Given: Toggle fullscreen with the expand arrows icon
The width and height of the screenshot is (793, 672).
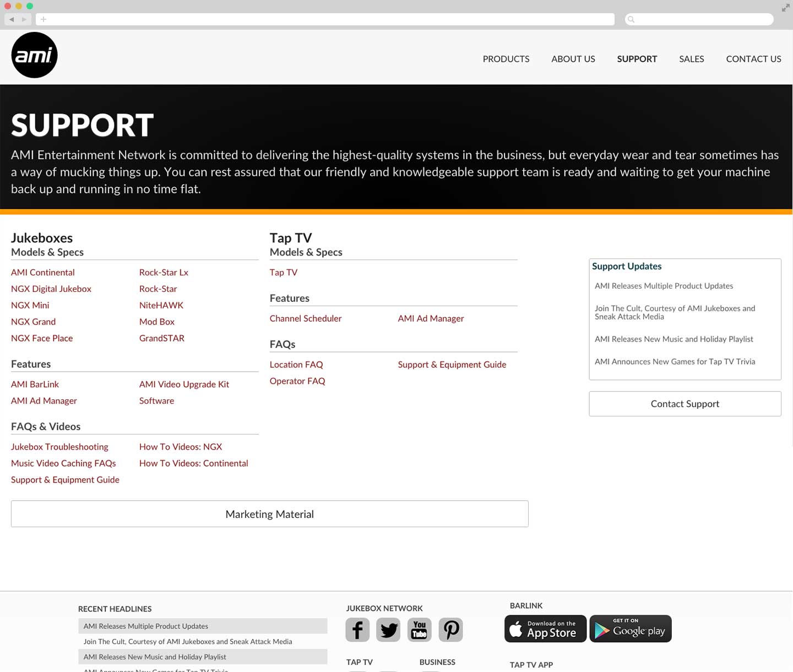Looking at the screenshot, I should (785, 8).
